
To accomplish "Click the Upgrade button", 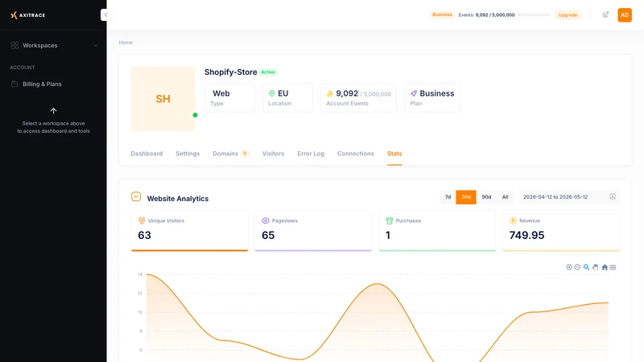I will 568,14.
